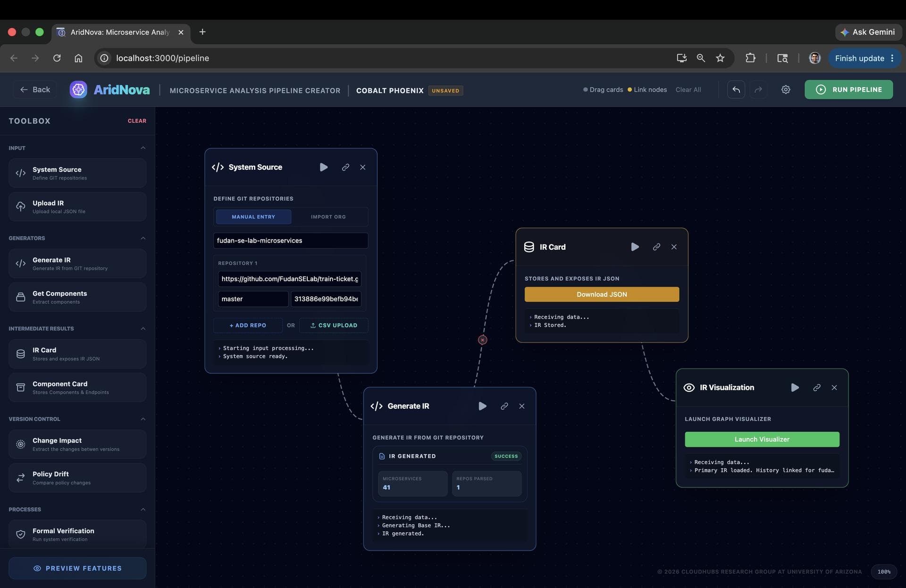Collapse the GENERATORS toolbox section
Image resolution: width=906 pixels, height=588 pixels.
click(143, 238)
